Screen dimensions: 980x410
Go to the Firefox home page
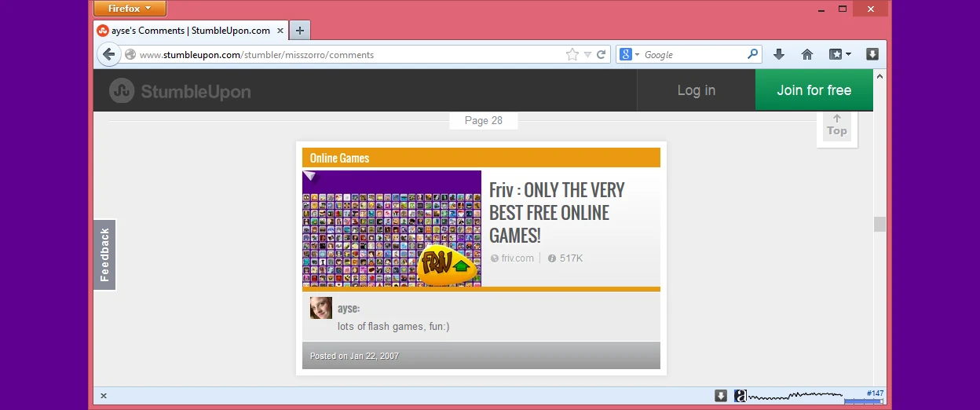pos(807,54)
